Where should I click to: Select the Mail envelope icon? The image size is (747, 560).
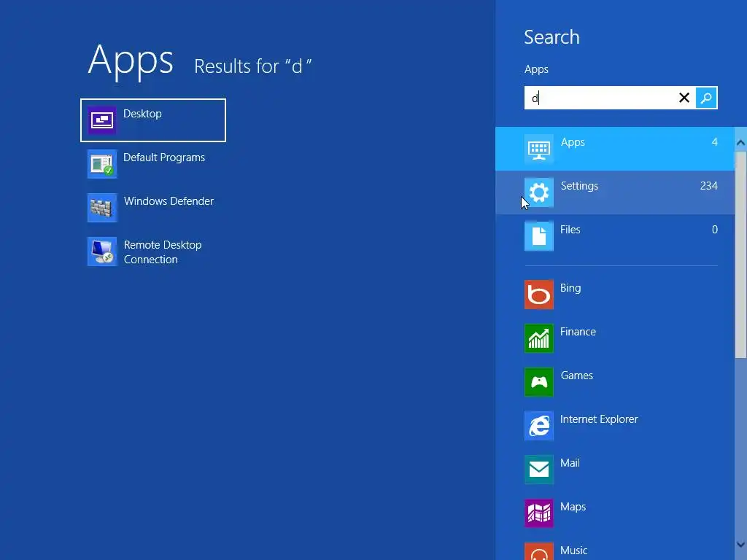pyautogui.click(x=539, y=470)
